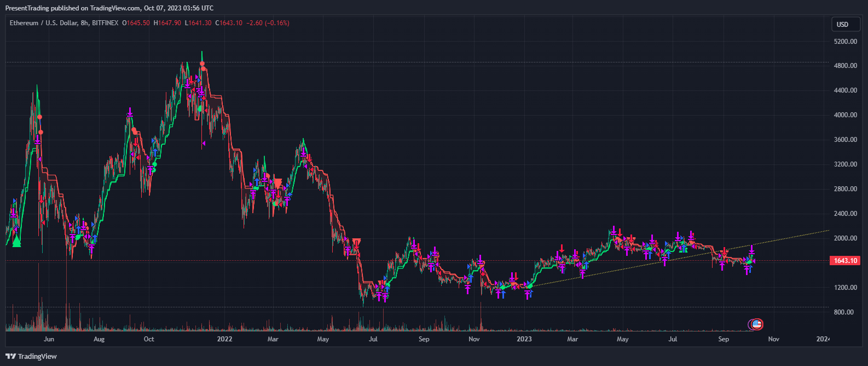Click the Oct label on time axis
The image size is (868, 366).
coord(149,339)
